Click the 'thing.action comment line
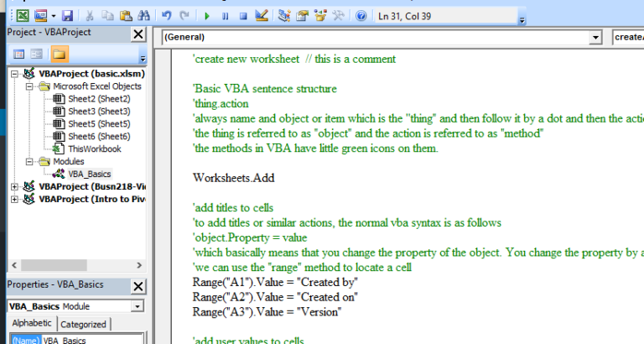Viewport: 644px width, 344px height. 221,103
